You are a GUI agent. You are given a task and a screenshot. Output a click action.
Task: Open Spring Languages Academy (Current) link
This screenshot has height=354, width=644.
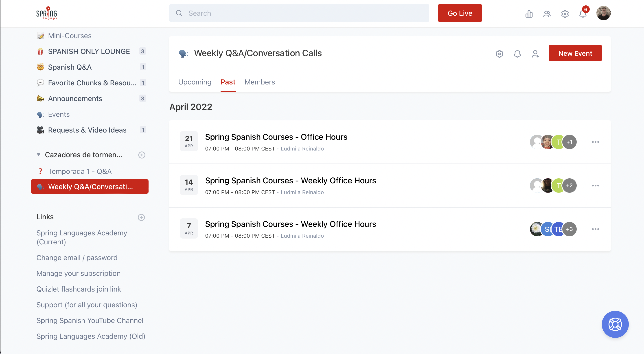(82, 237)
